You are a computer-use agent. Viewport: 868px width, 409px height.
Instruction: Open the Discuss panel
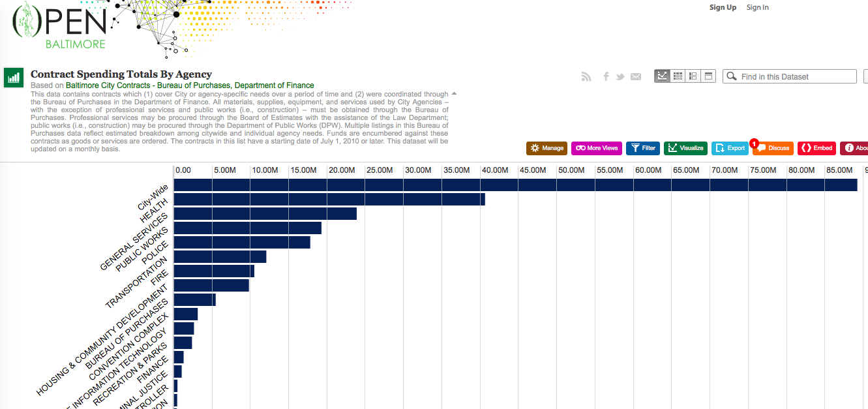coord(773,148)
